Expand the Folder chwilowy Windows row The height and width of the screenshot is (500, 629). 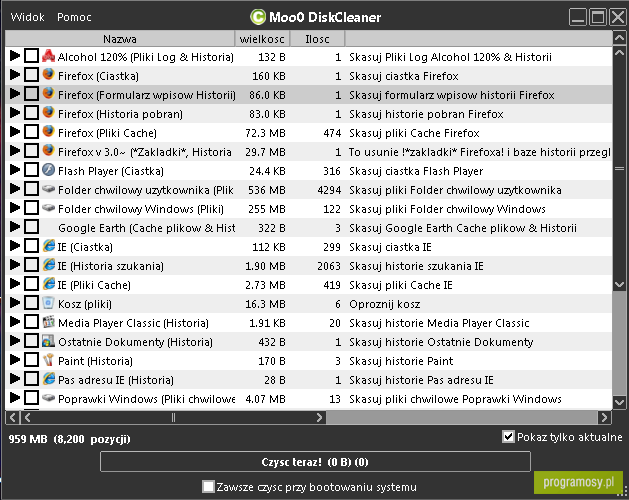point(15,207)
